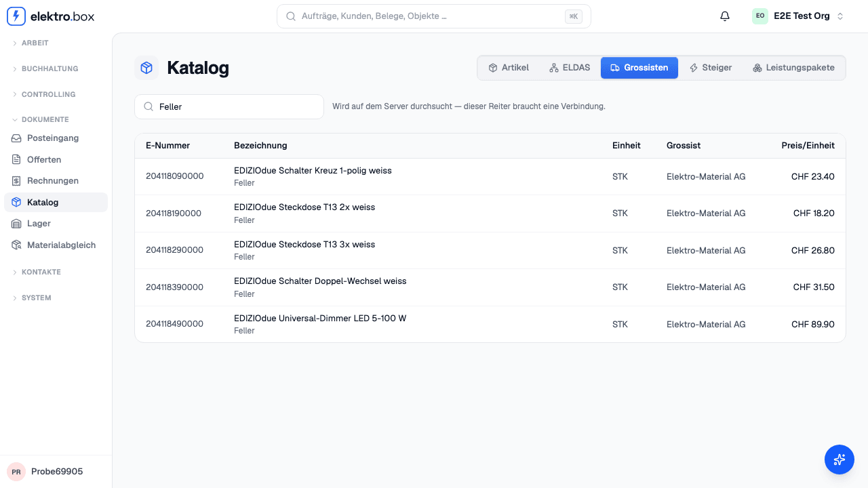Expand the KONTAKTE sidebar section
The image size is (868, 488).
[56, 272]
